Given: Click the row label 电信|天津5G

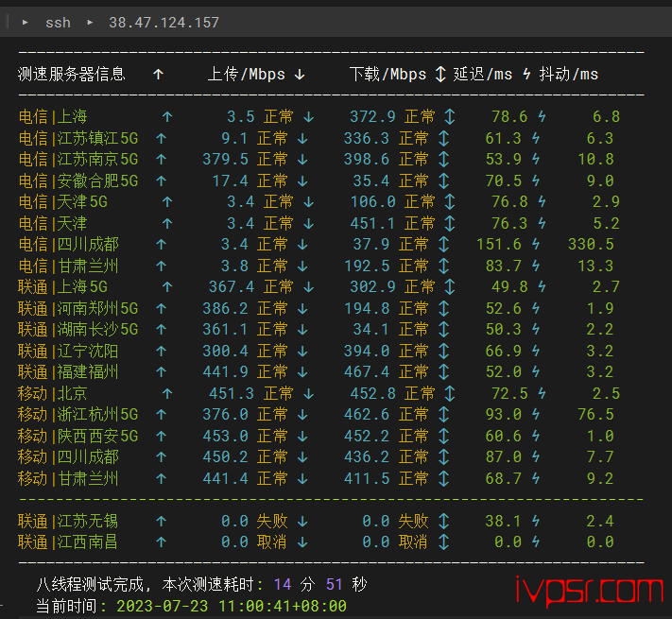Looking at the screenshot, I should click(x=63, y=201).
